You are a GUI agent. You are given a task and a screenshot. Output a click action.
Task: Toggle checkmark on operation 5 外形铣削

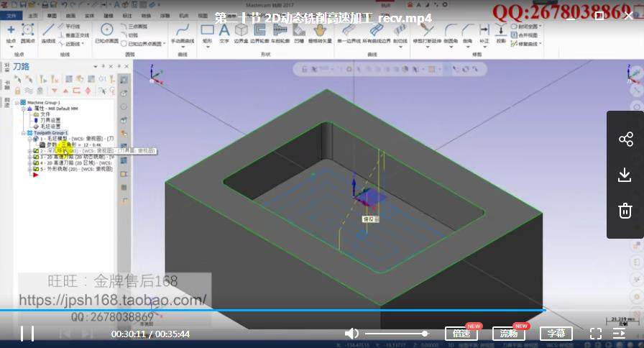tap(36, 169)
